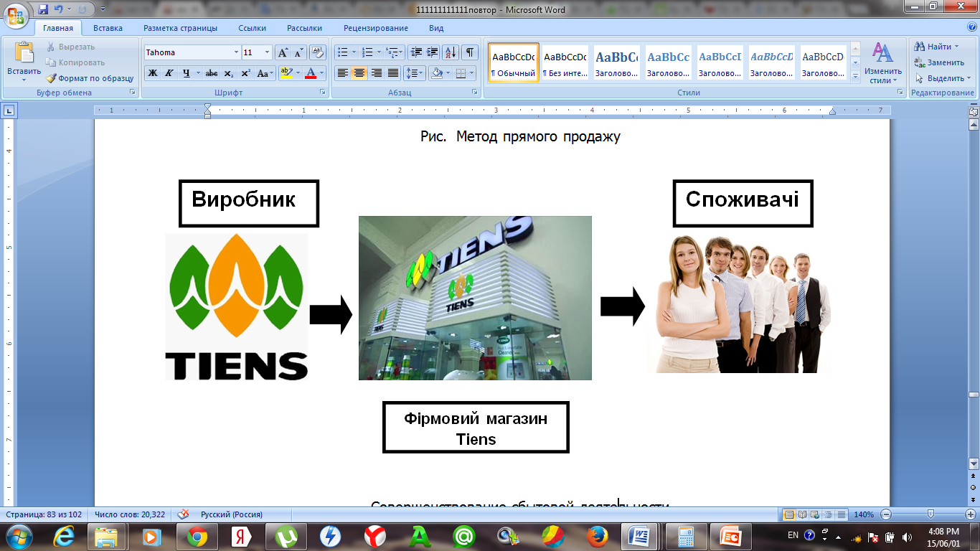Toggle show paragraph marks (¶)
The image size is (980, 551).
(470, 52)
